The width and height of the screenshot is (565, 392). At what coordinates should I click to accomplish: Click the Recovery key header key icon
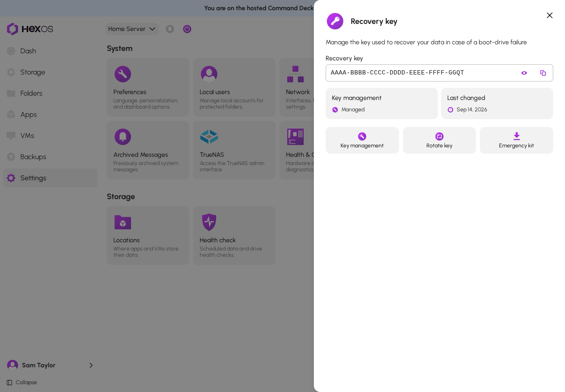pos(335,21)
